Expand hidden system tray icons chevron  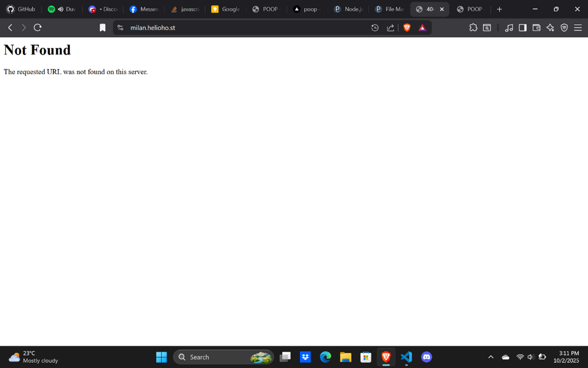point(491,357)
